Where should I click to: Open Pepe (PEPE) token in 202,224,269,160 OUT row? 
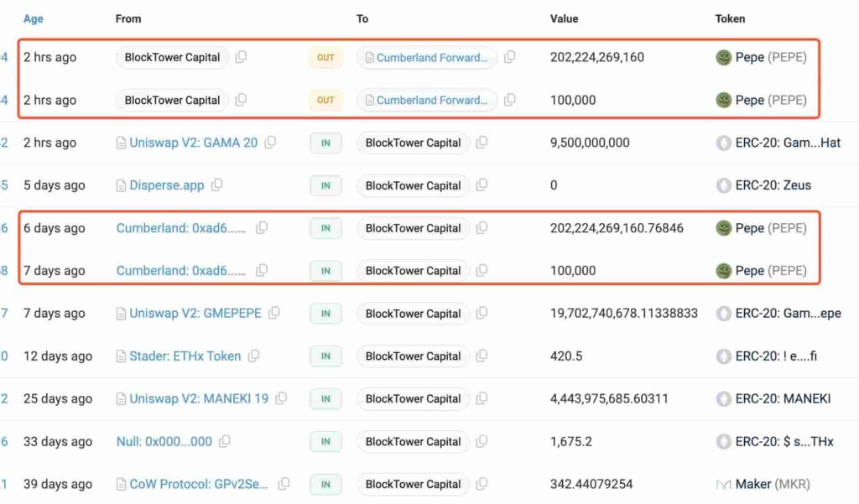coord(771,57)
